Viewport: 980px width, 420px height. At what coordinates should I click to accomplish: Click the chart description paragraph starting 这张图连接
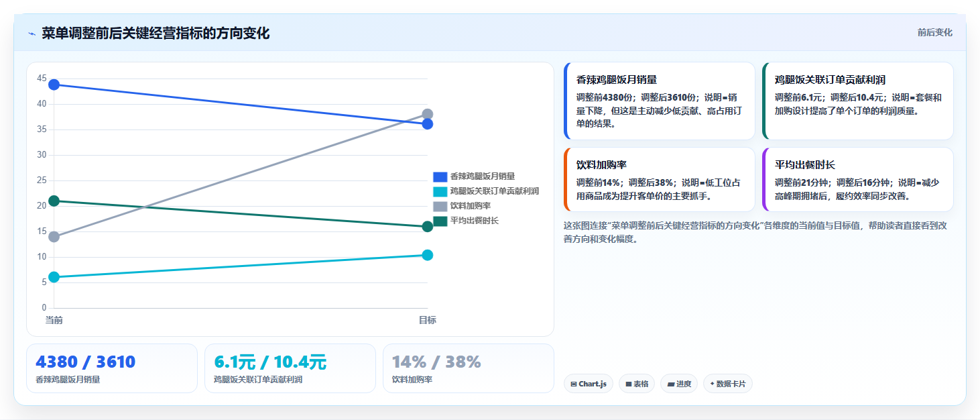(x=755, y=232)
